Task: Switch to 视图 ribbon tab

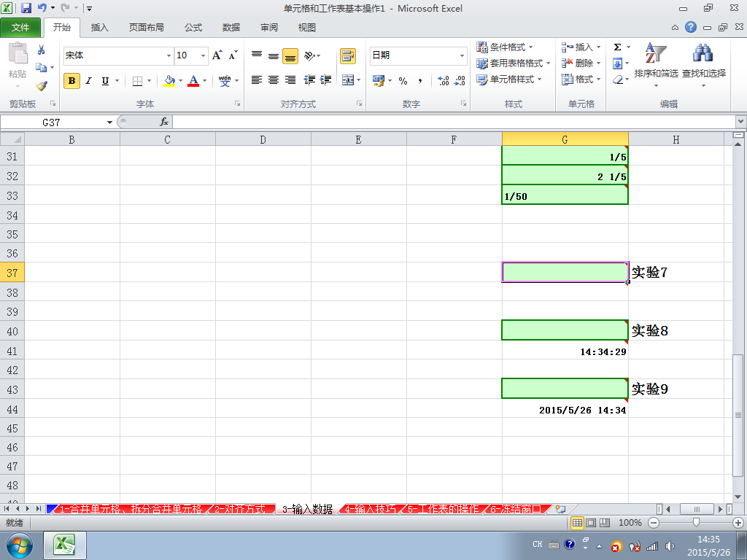Action: tap(307, 28)
